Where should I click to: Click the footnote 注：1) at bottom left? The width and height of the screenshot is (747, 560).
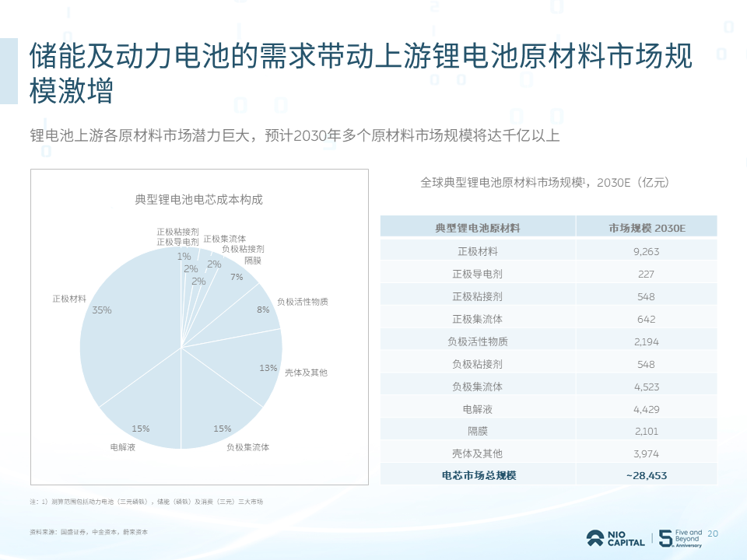[148, 501]
